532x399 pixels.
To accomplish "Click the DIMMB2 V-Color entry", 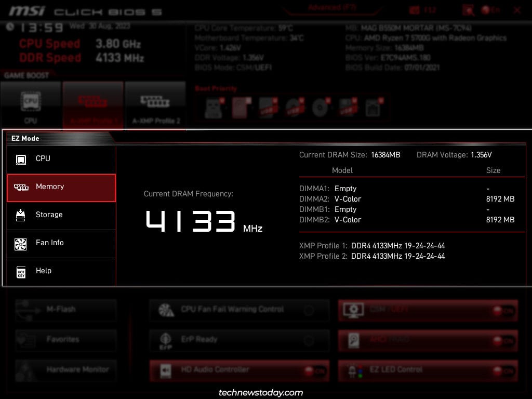I will [x=348, y=220].
